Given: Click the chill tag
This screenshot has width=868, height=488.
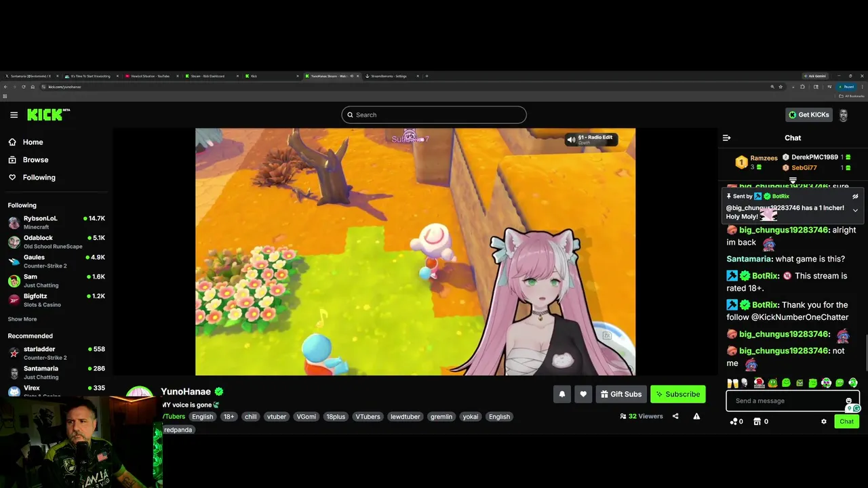Looking at the screenshot, I should click(251, 417).
